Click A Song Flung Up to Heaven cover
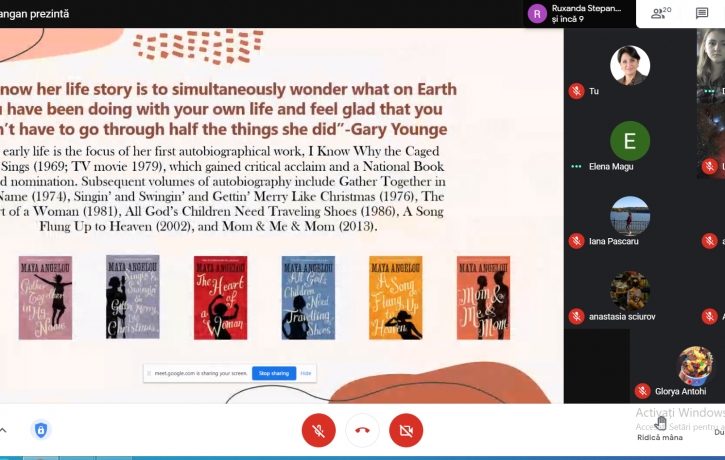The height and width of the screenshot is (460, 725). [x=396, y=298]
